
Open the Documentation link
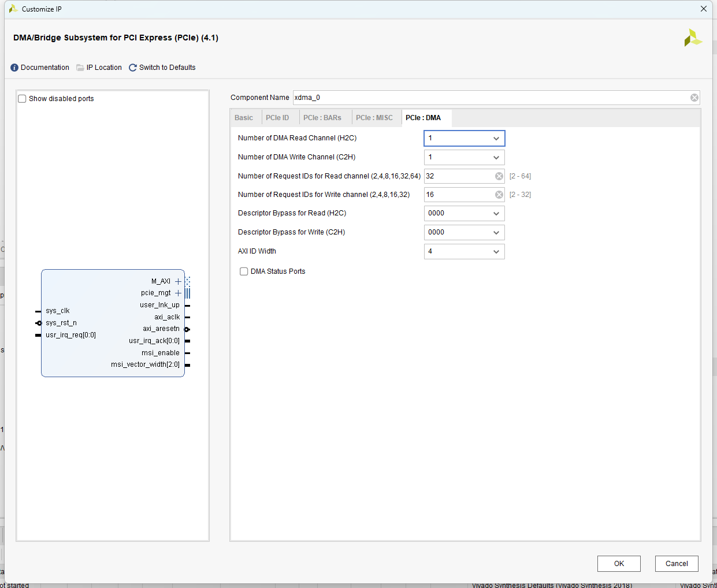tap(45, 68)
